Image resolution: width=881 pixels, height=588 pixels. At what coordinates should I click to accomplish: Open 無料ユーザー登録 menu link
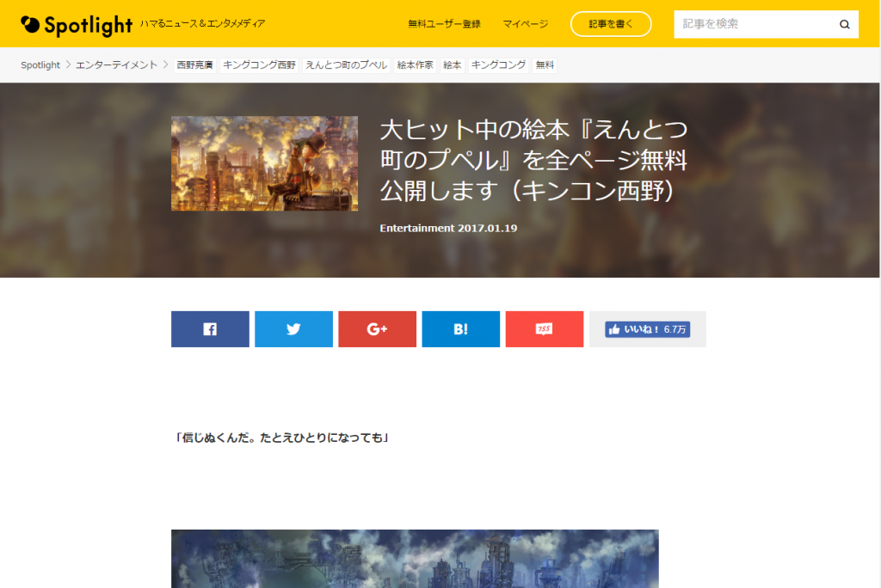445,24
